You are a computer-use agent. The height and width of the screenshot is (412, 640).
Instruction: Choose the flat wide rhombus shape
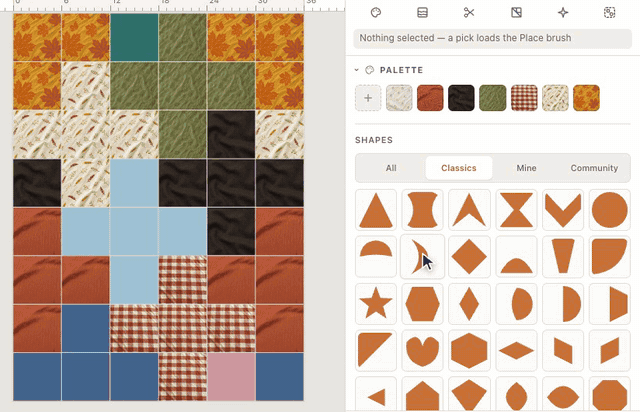click(x=516, y=350)
